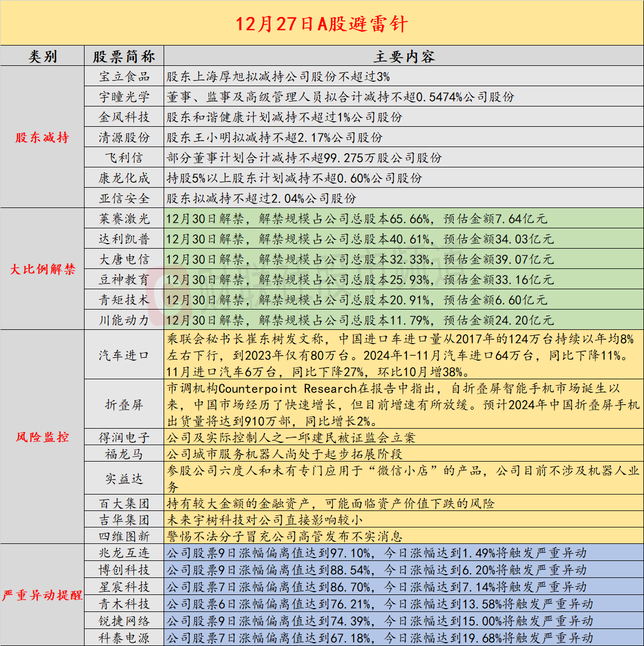Click the 川能动力 stock name
Image resolution: width=644 pixels, height=646 pixels.
[124, 321]
